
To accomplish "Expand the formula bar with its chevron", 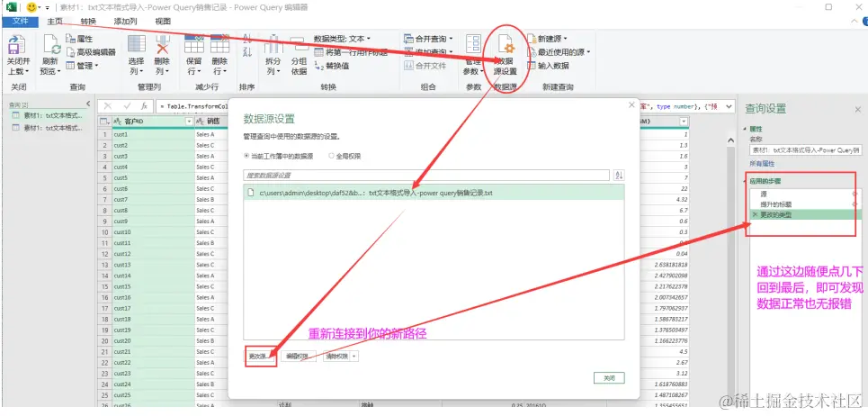I will pos(729,105).
